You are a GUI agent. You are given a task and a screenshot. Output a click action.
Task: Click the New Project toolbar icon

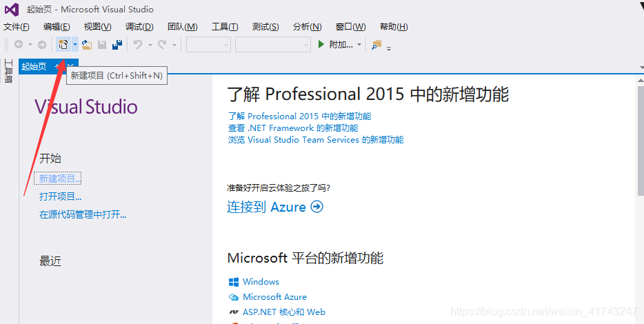pos(63,44)
